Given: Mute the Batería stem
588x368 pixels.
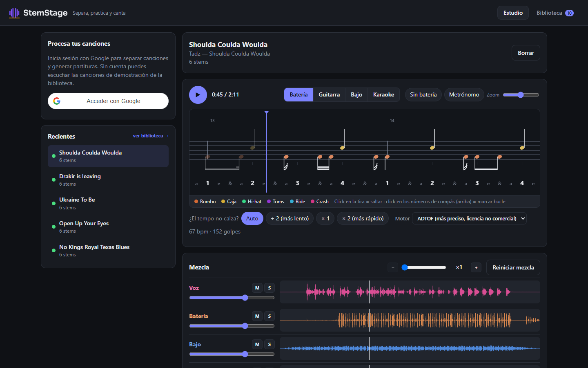Looking at the screenshot, I should [257, 316].
